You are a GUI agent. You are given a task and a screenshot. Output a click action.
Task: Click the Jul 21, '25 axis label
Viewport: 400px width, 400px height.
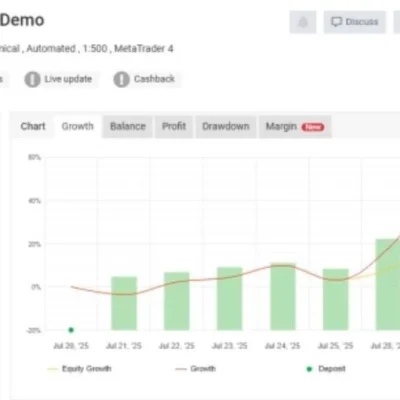tap(124, 346)
